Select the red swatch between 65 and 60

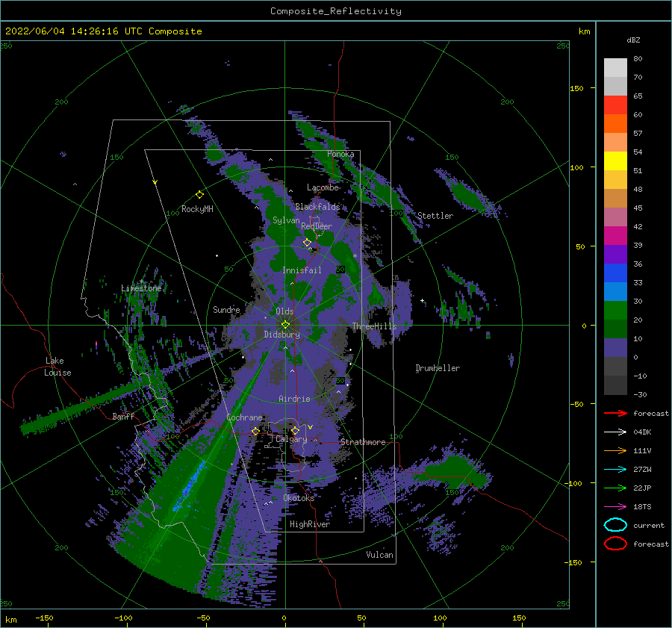tap(615, 105)
